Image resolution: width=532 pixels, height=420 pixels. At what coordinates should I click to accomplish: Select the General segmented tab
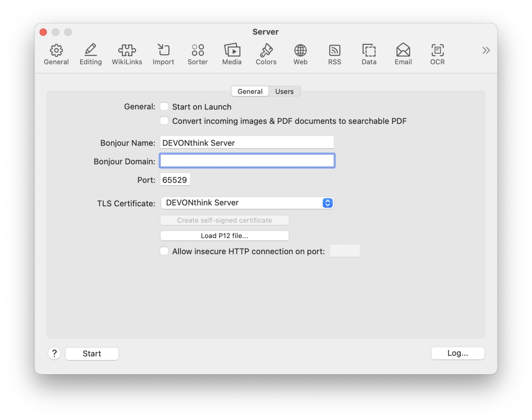tap(250, 91)
